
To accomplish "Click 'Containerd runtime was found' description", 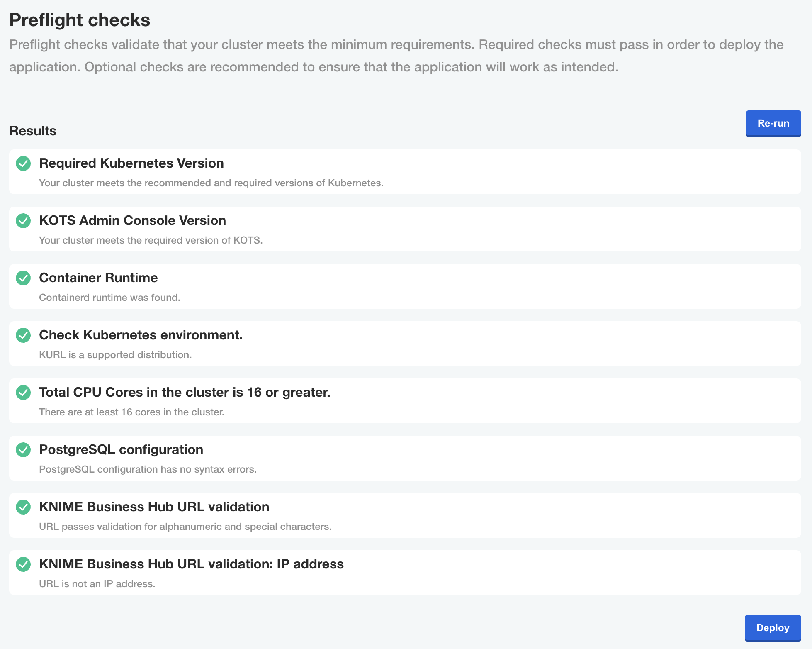I will pyautogui.click(x=109, y=298).
